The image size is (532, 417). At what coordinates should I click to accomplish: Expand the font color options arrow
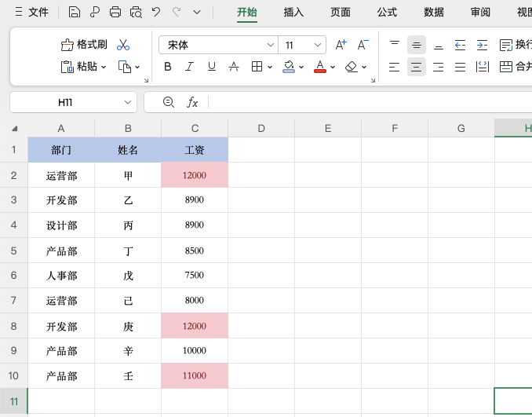click(x=333, y=68)
